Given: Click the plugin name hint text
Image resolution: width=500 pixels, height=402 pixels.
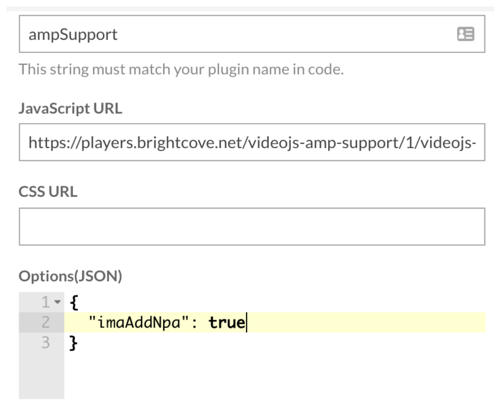Looking at the screenshot, I should click(x=181, y=69).
